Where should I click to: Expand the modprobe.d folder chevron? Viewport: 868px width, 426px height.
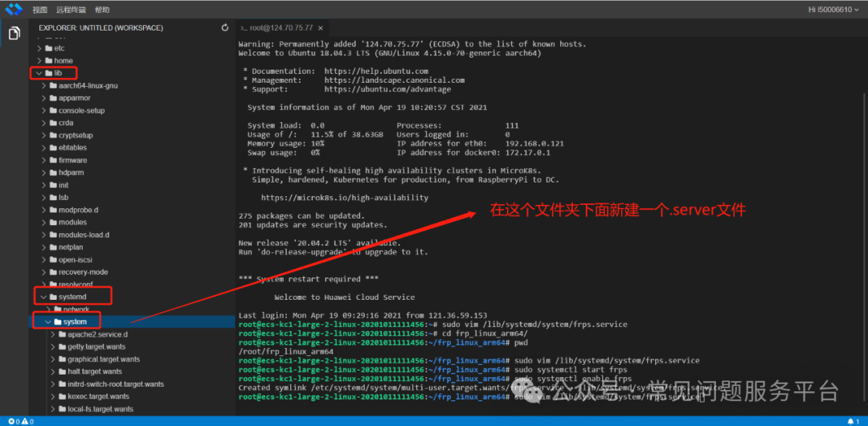[x=44, y=210]
